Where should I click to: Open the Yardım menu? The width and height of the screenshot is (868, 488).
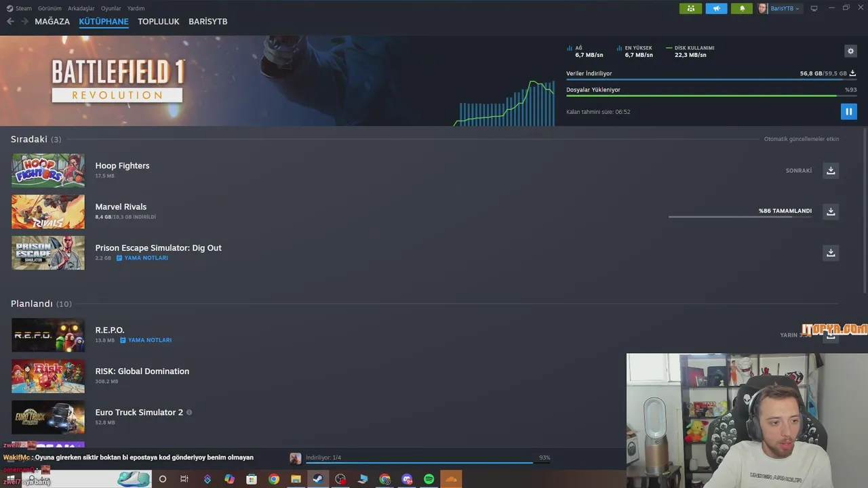tap(136, 8)
